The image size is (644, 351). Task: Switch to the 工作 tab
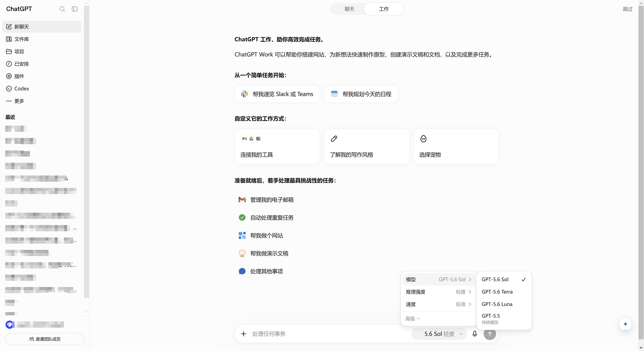[x=384, y=9]
